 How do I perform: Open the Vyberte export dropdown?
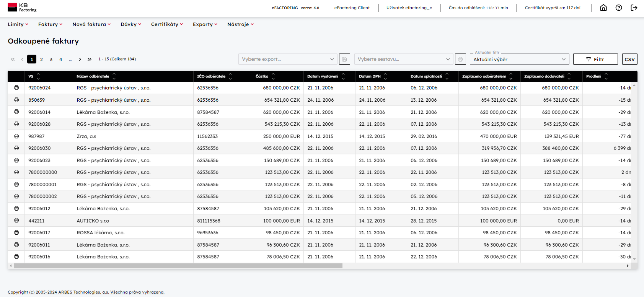(288, 59)
